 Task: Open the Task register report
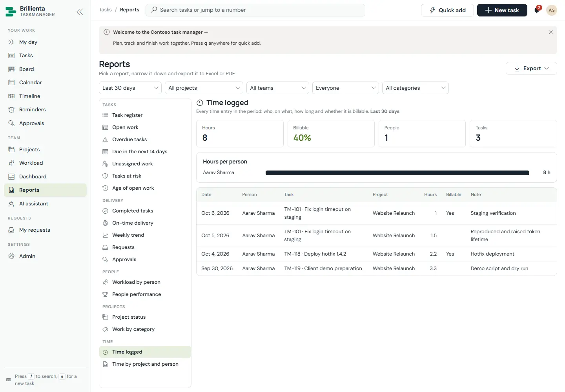[x=145, y=115]
